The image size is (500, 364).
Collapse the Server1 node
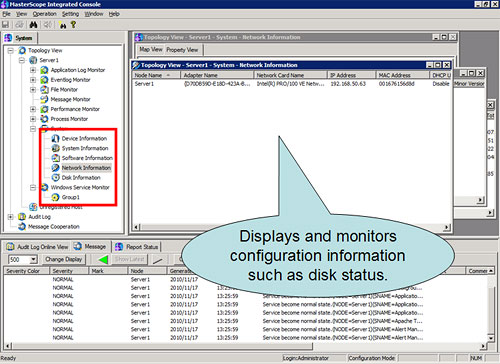point(22,60)
